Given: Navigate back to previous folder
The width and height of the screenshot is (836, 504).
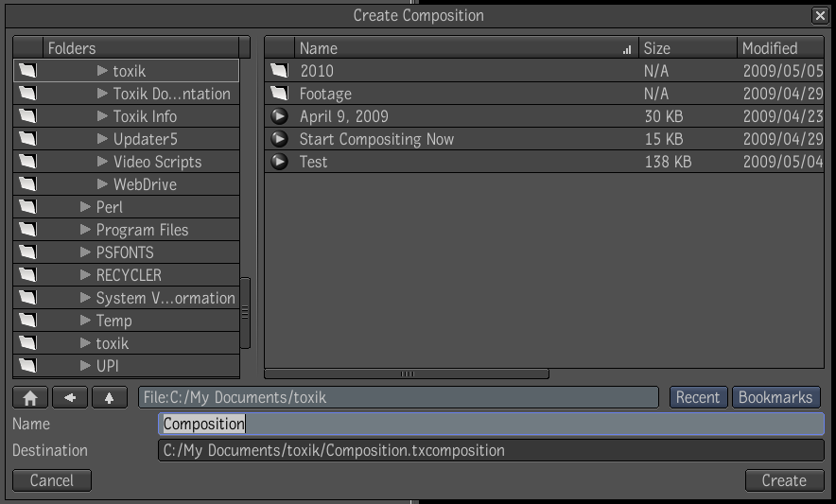Looking at the screenshot, I should click(x=70, y=398).
